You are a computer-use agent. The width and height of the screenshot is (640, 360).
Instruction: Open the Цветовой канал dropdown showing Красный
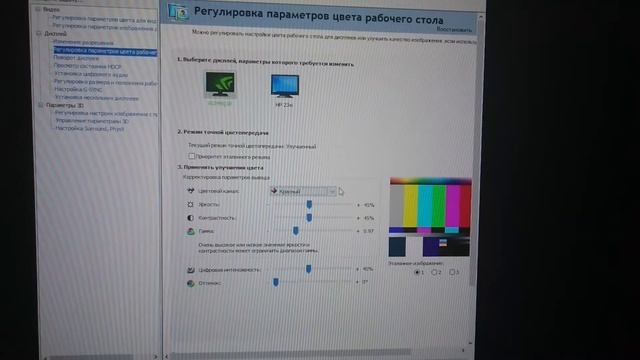[x=303, y=191]
